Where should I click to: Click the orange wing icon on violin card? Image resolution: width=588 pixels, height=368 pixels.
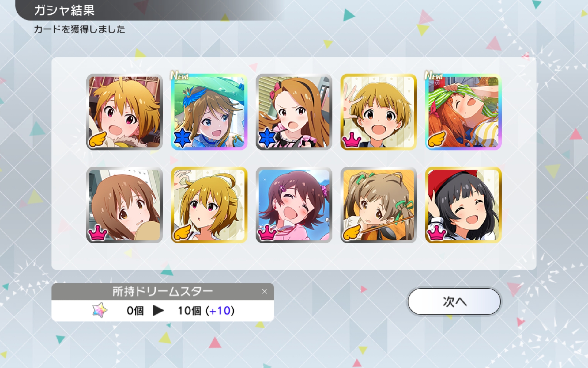[x=352, y=232]
